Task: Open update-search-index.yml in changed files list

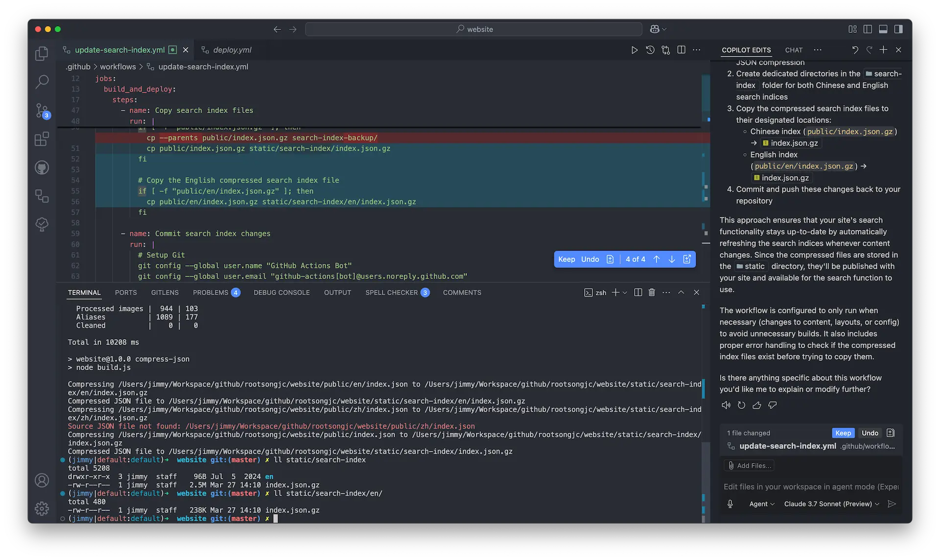Action: [811, 446]
